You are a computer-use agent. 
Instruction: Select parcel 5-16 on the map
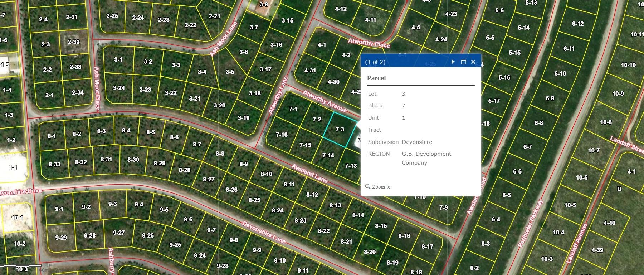(504, 77)
